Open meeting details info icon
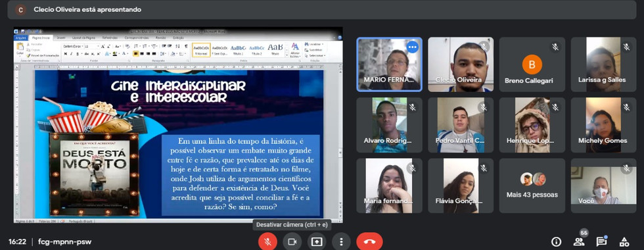Viewport: 644px width, 250px height. [x=556, y=242]
